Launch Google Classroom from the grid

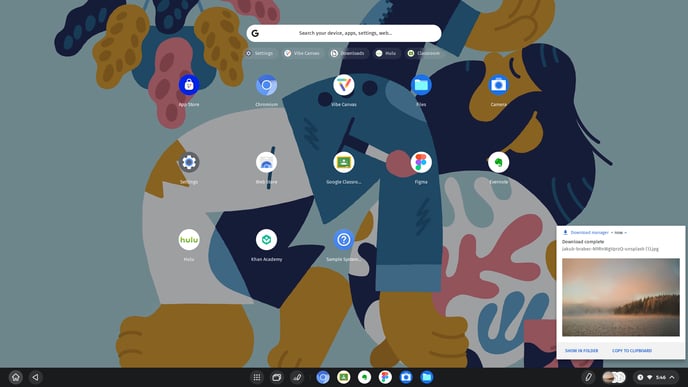[x=344, y=162]
